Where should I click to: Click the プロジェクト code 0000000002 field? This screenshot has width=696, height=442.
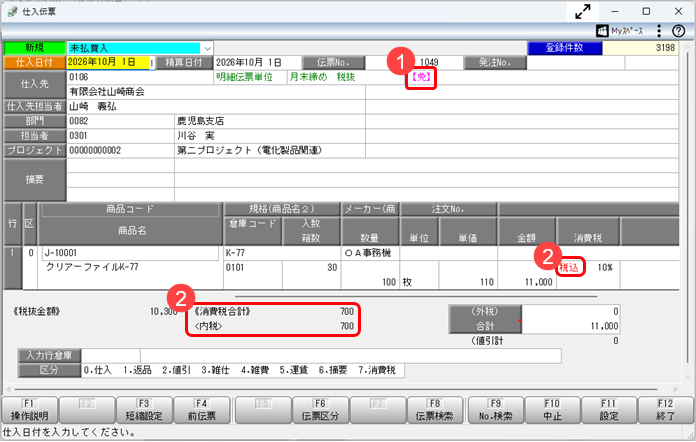click(x=120, y=150)
